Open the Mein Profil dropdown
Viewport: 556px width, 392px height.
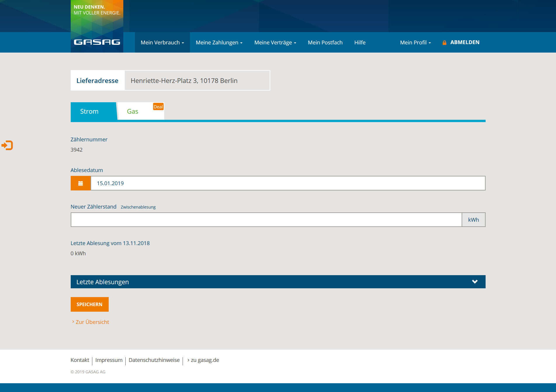pyautogui.click(x=415, y=43)
